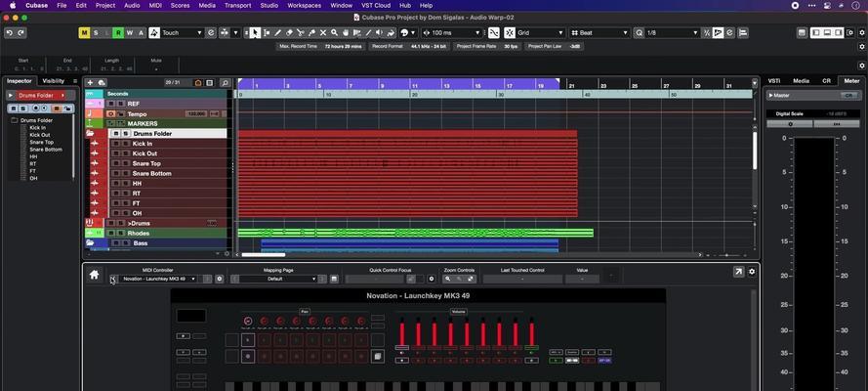Open MIDI Controller settings gear icon

click(x=220, y=280)
